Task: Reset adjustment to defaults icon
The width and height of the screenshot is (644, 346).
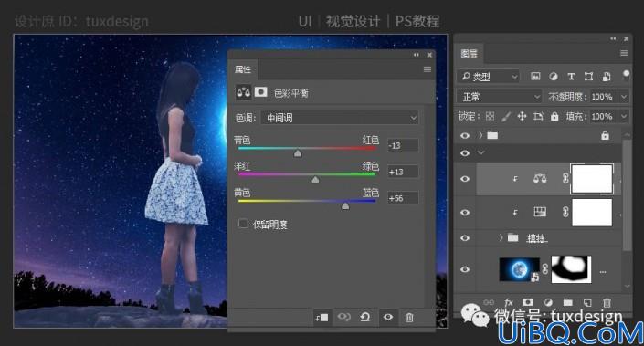Action: coord(365,317)
